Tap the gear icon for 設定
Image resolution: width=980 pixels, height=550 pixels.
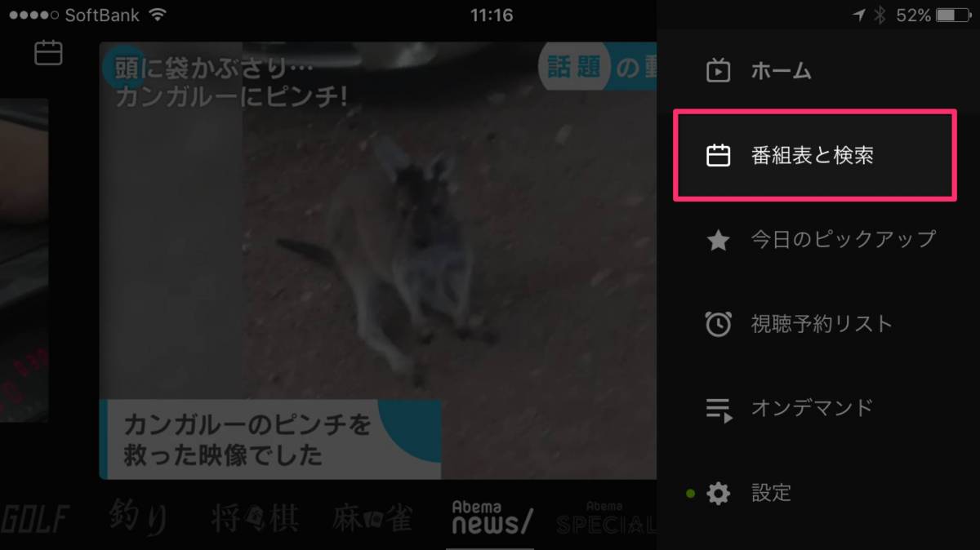[x=718, y=493]
